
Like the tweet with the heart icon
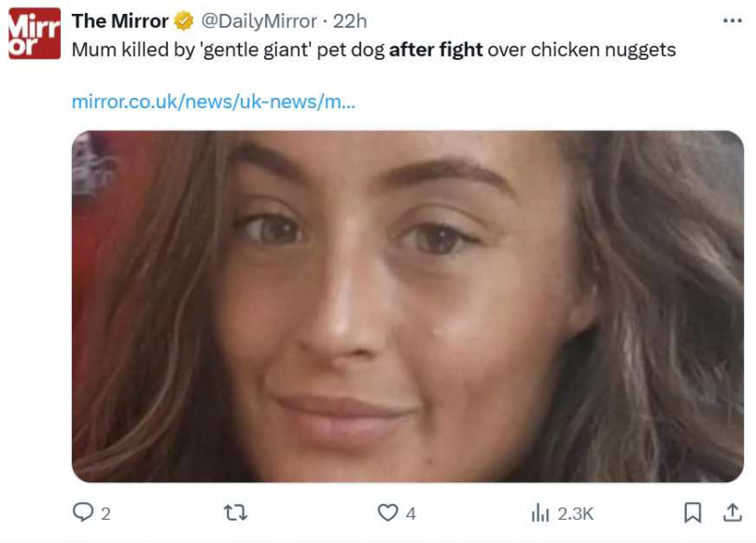coord(387,512)
